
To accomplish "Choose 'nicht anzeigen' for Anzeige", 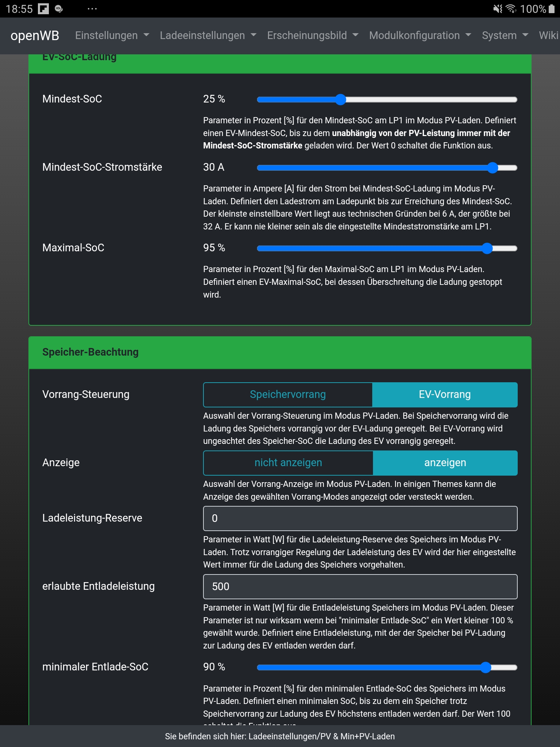I will (x=288, y=462).
